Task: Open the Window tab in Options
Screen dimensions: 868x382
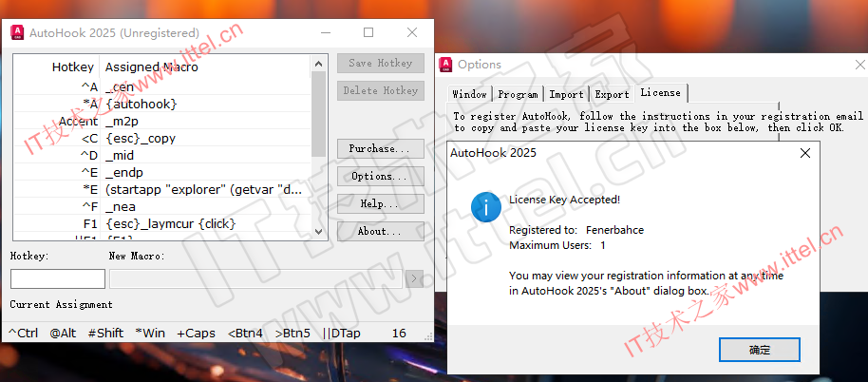Action: click(469, 94)
